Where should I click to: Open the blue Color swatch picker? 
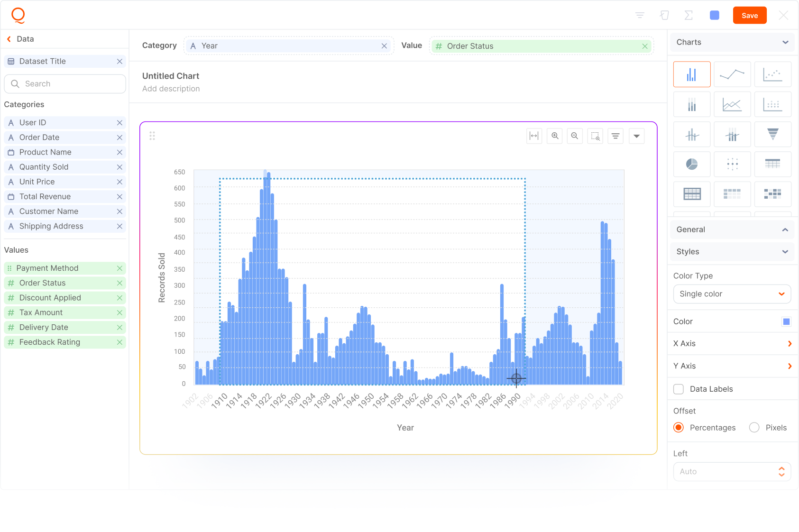(x=786, y=322)
